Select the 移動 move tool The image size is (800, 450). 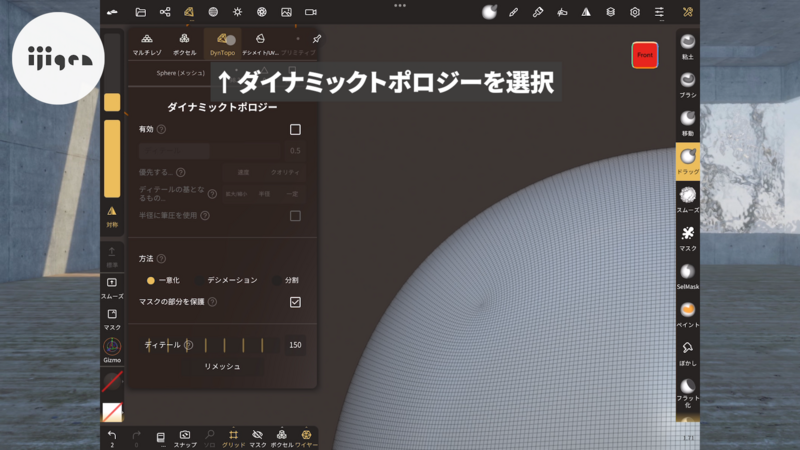click(688, 123)
